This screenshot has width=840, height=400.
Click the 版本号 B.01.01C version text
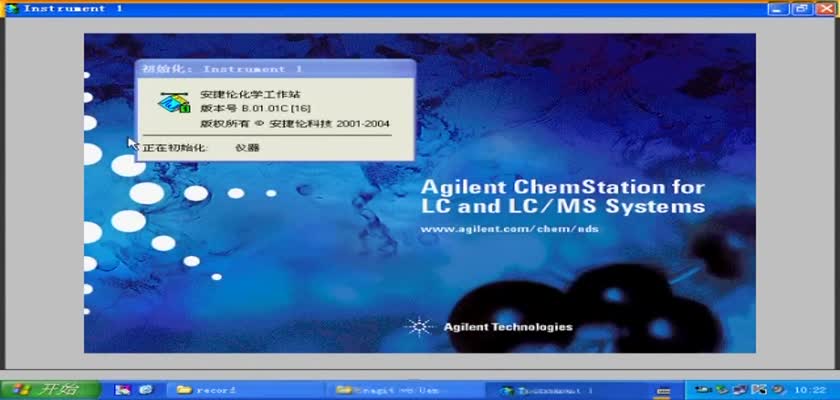pyautogui.click(x=256, y=109)
